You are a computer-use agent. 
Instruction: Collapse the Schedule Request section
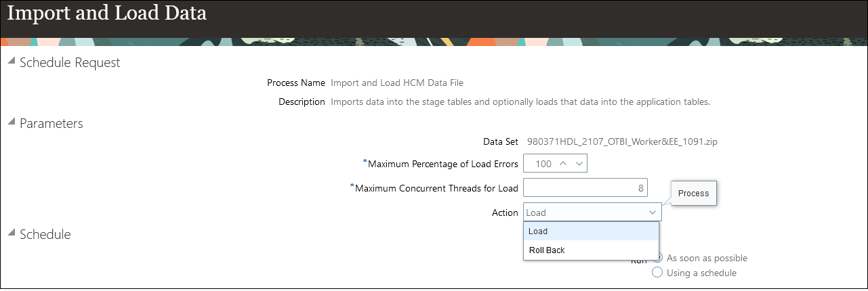(x=11, y=62)
